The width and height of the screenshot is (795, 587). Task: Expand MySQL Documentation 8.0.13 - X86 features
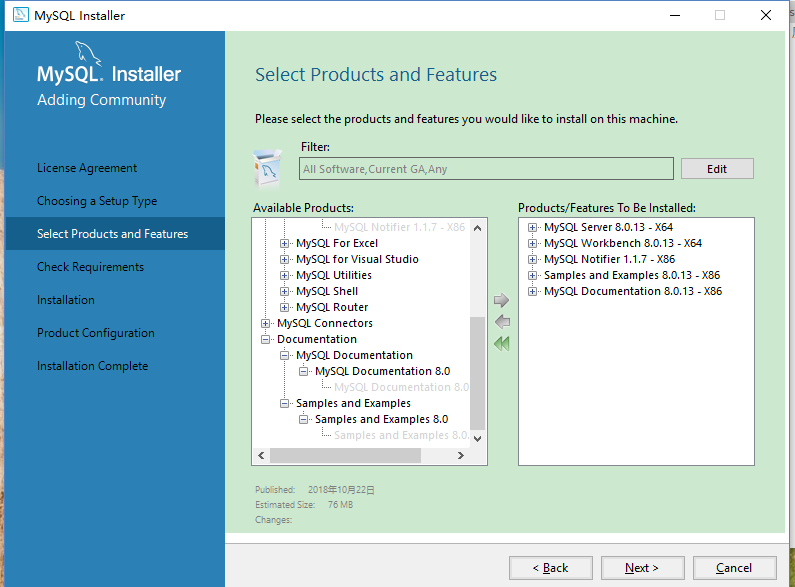click(x=532, y=291)
